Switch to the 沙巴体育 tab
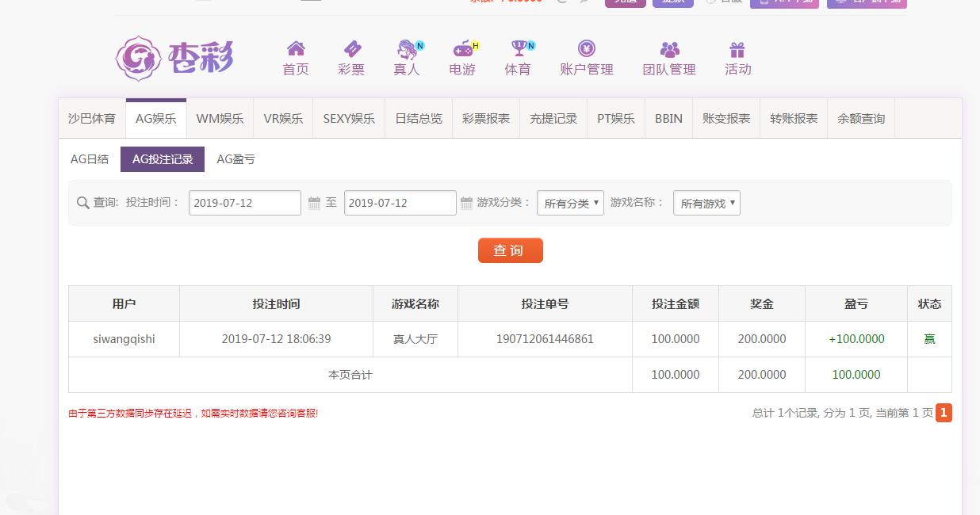Screen dimensions: 980x515 click(92, 119)
